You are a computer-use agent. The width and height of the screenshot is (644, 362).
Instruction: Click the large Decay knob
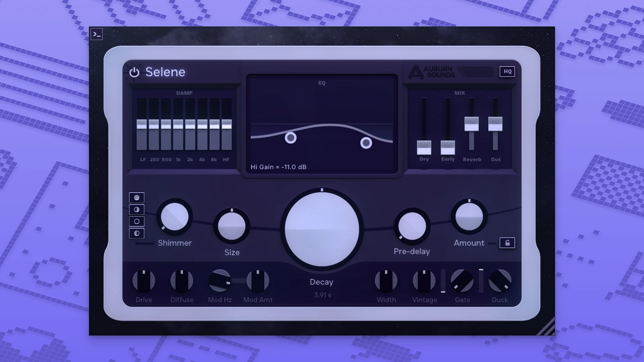pyautogui.click(x=321, y=228)
